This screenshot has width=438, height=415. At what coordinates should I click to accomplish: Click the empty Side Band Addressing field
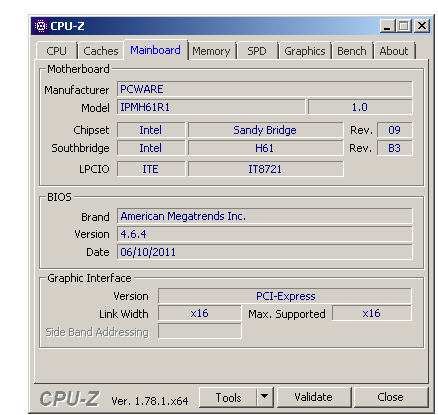coord(200,331)
